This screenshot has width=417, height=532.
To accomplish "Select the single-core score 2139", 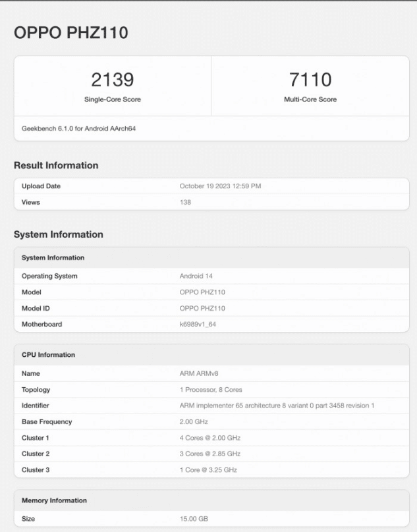I will pos(113,80).
